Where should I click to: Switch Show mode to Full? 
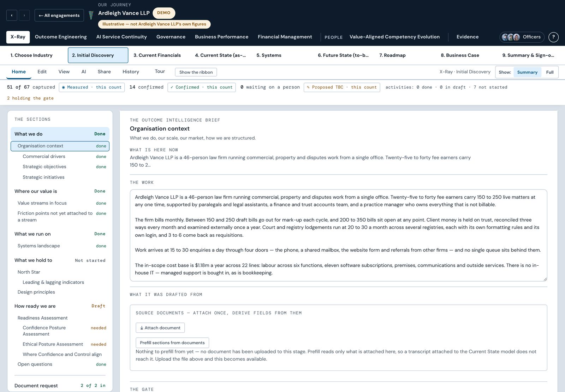(x=549, y=72)
